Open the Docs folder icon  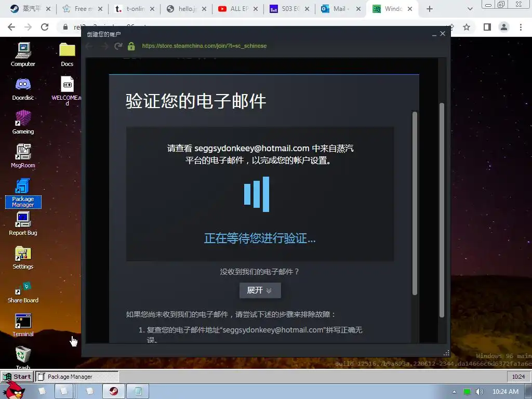(67, 54)
